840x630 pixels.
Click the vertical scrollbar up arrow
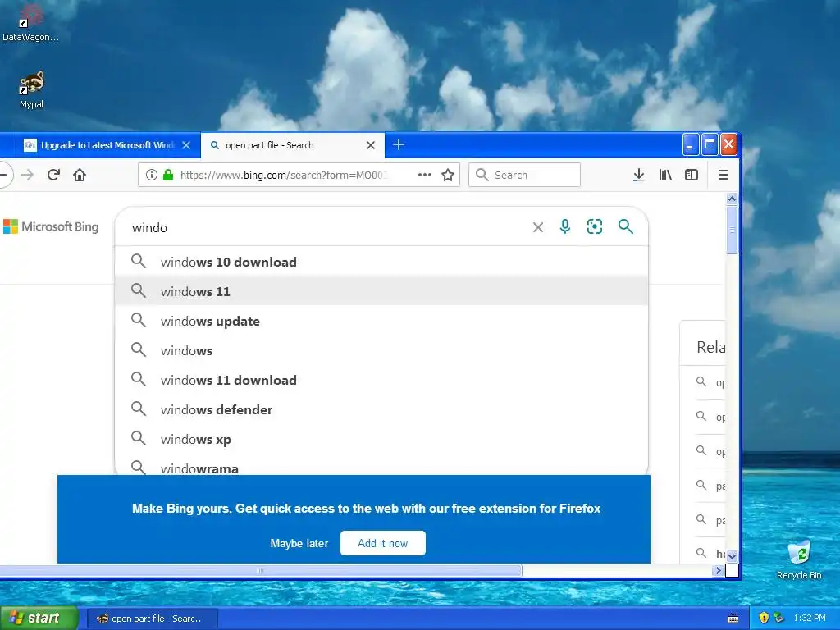732,199
